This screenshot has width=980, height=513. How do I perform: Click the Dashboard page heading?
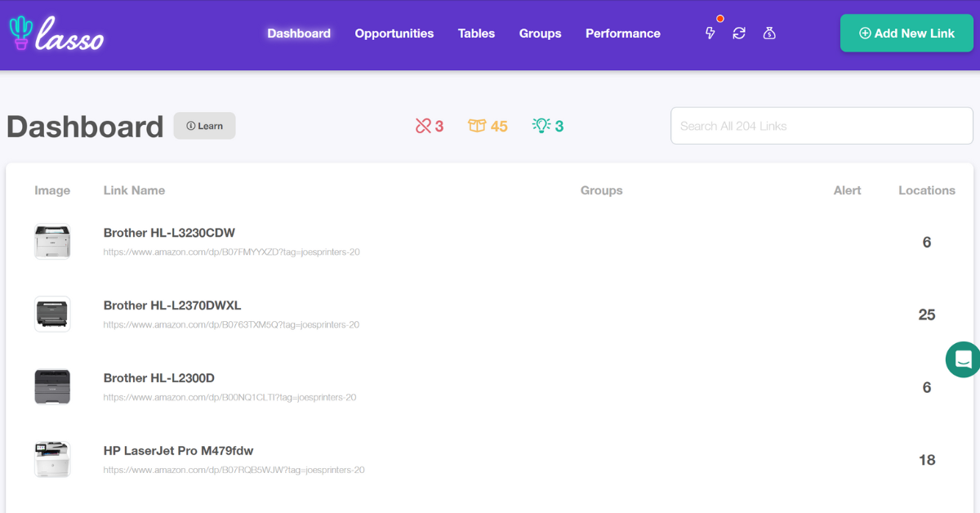85,127
